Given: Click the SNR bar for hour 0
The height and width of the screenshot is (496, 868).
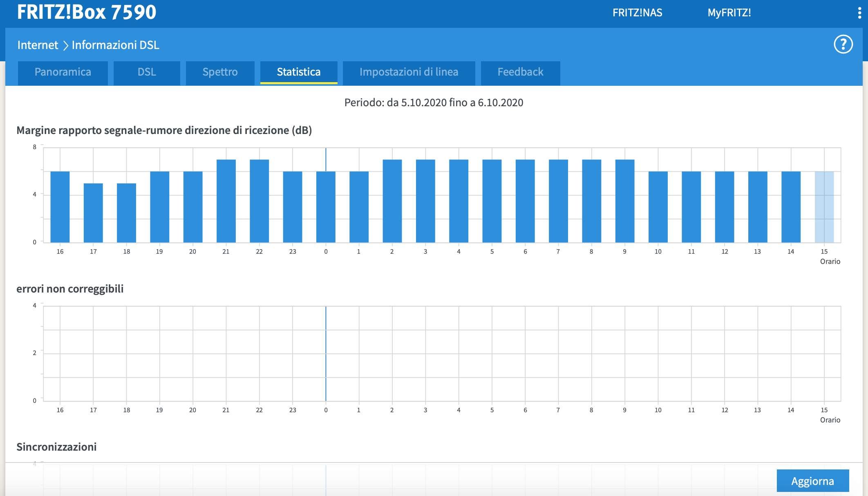Looking at the screenshot, I should pyautogui.click(x=326, y=207).
